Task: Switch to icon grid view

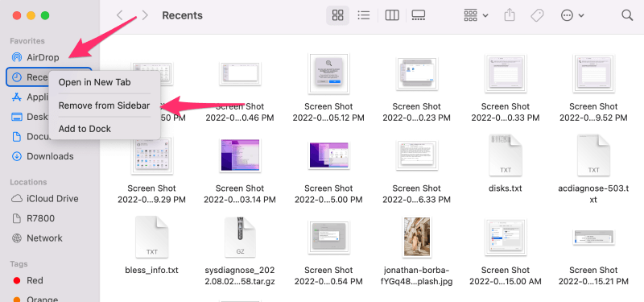Action: pos(337,15)
